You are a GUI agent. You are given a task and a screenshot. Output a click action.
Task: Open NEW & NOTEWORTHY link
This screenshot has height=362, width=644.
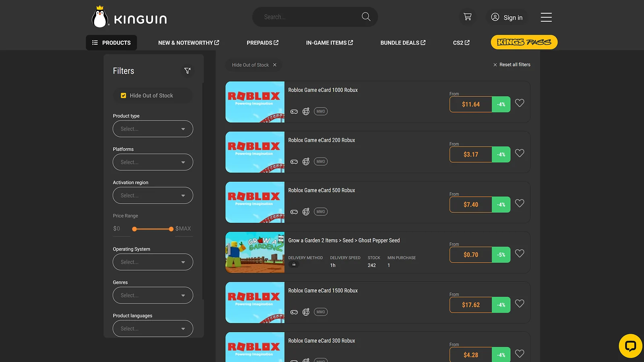point(189,43)
